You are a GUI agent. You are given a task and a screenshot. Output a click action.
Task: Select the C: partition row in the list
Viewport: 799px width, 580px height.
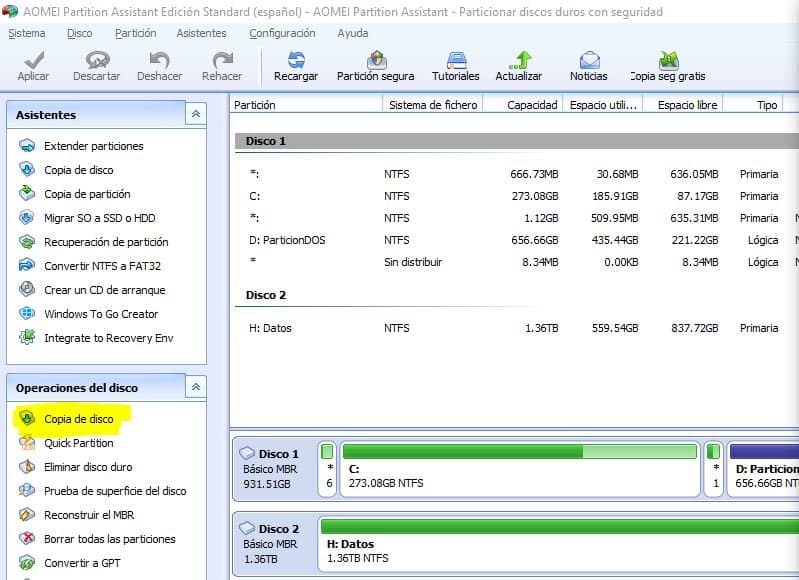(x=517, y=196)
